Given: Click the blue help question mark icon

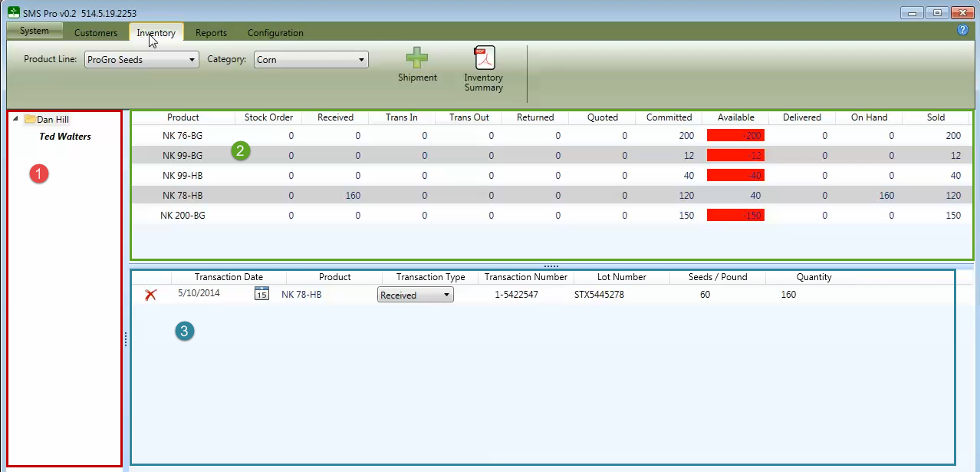Looking at the screenshot, I should (x=963, y=30).
